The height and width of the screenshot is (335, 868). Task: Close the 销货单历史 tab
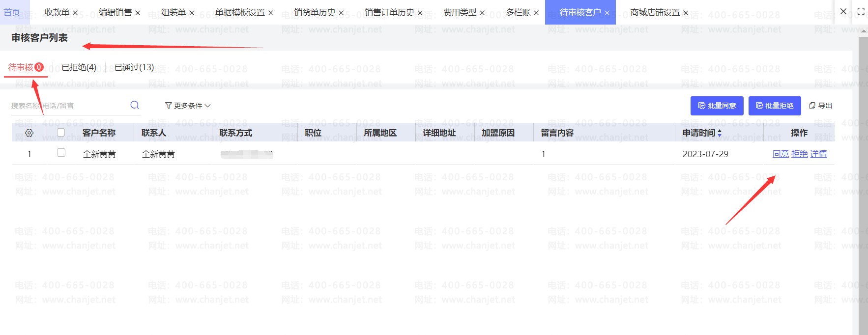[x=341, y=13]
